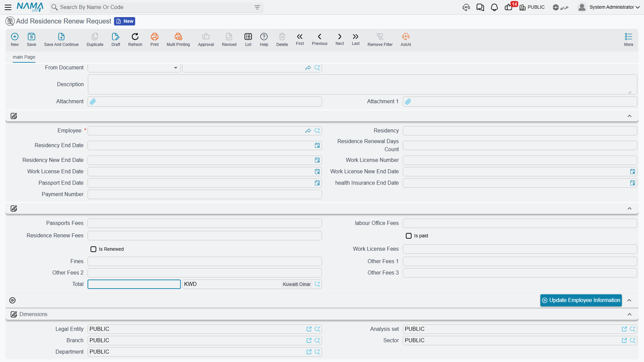Open Residency End Date calendar picker
The image size is (644, 362).
(x=317, y=145)
